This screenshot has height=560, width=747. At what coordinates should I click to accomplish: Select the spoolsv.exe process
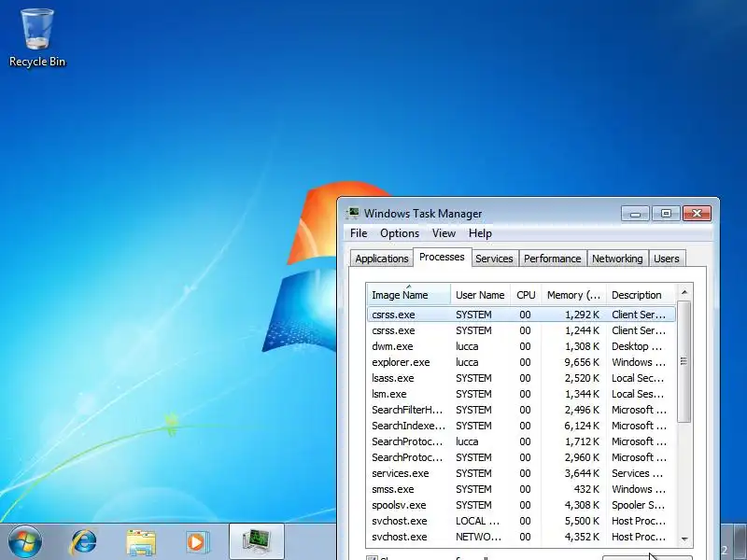coord(522,505)
